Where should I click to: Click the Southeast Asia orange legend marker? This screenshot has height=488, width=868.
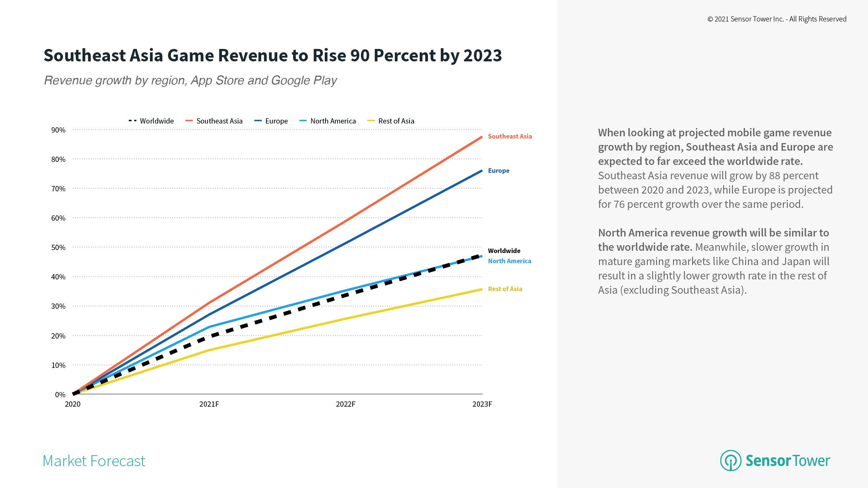[x=189, y=121]
